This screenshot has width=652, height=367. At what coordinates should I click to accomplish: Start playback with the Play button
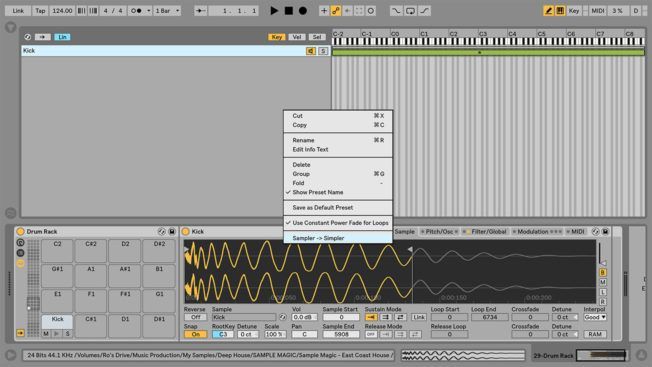[x=274, y=11]
